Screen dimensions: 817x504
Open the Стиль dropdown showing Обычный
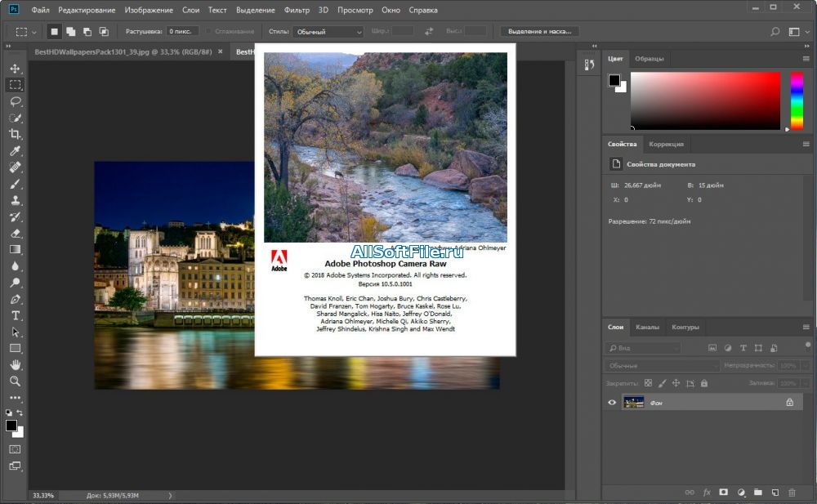(x=325, y=32)
